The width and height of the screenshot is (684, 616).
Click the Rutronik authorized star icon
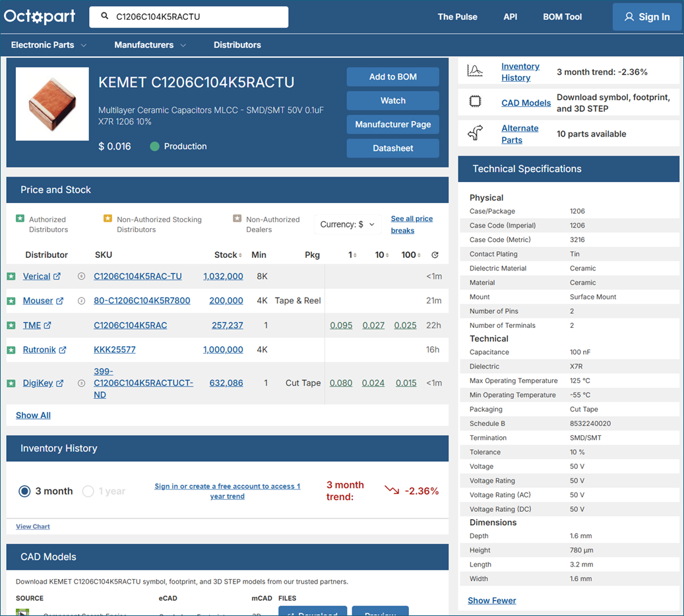pyautogui.click(x=11, y=350)
